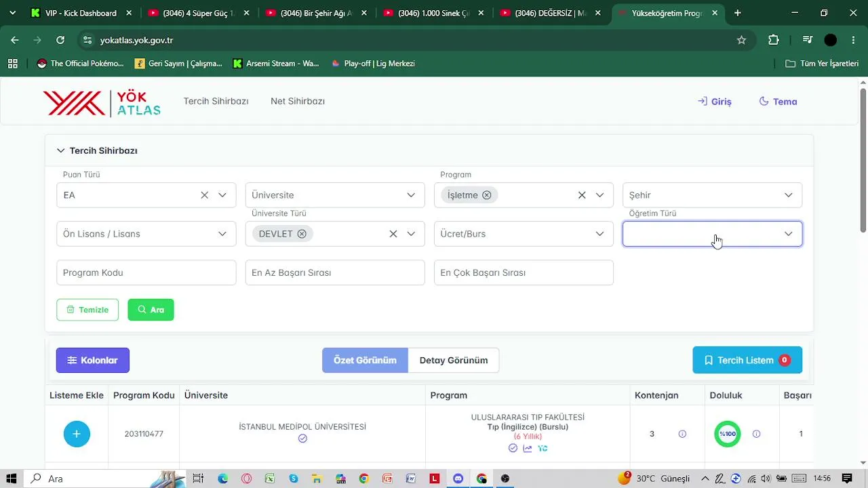Clear the EA Puan Türü selection

coord(204,195)
